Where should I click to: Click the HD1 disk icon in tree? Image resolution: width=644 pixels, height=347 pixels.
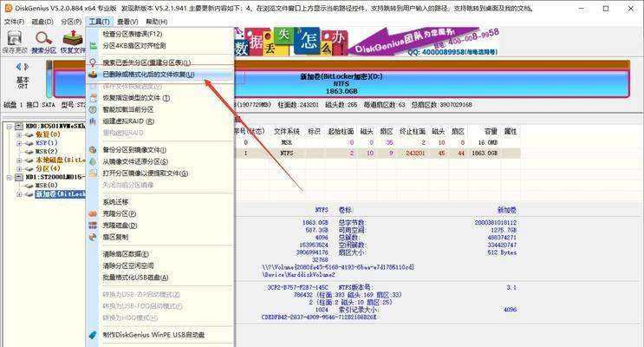[19, 177]
